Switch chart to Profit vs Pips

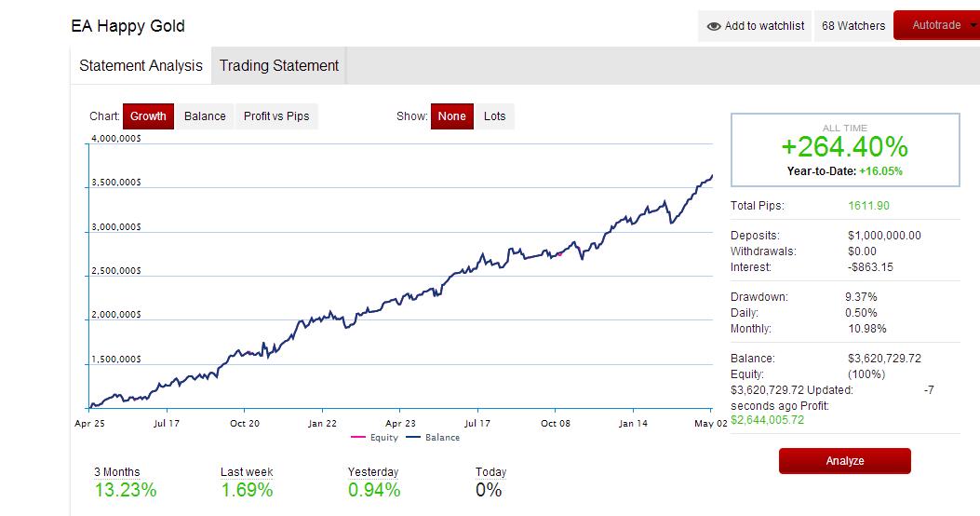click(x=276, y=116)
